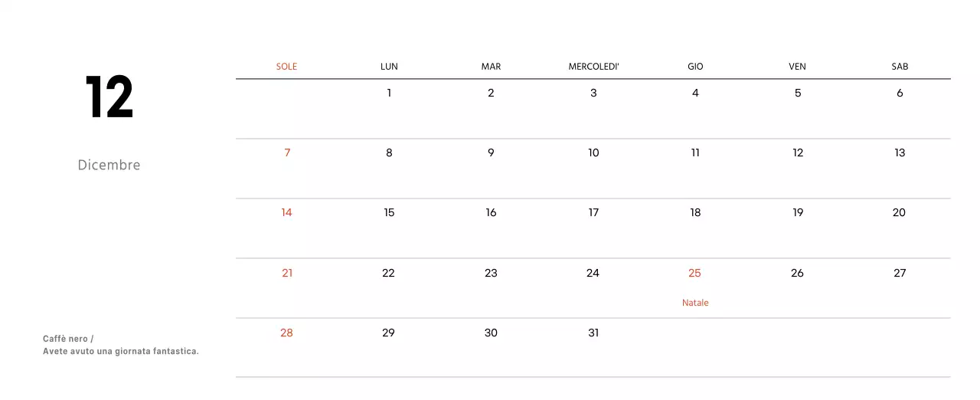Select date 20 in the calendar
980x400 pixels.
tap(899, 212)
